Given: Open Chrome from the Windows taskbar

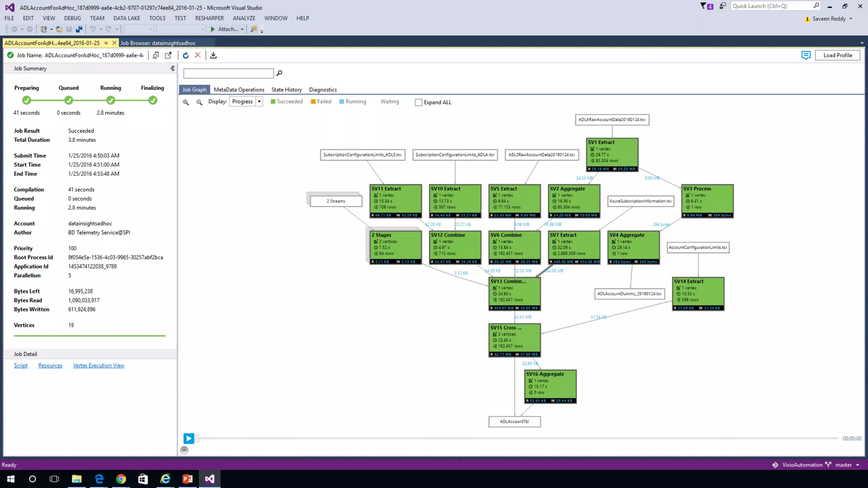Looking at the screenshot, I should (x=121, y=479).
